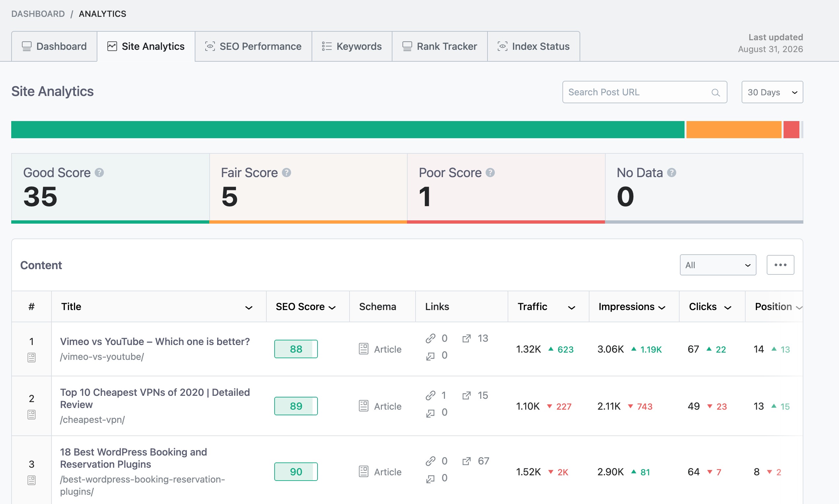The height and width of the screenshot is (504, 839).
Task: Open 18 Best WordPress Booking post
Action: point(133,458)
